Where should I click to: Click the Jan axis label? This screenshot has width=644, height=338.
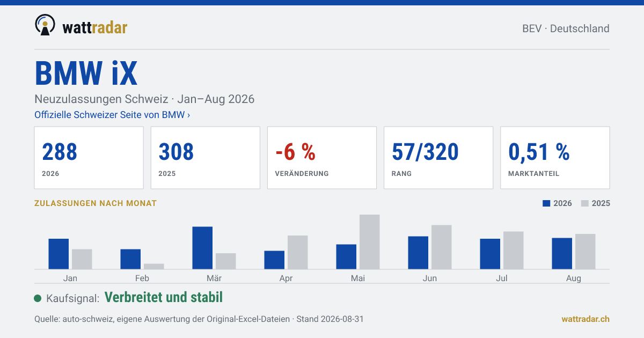point(70,278)
